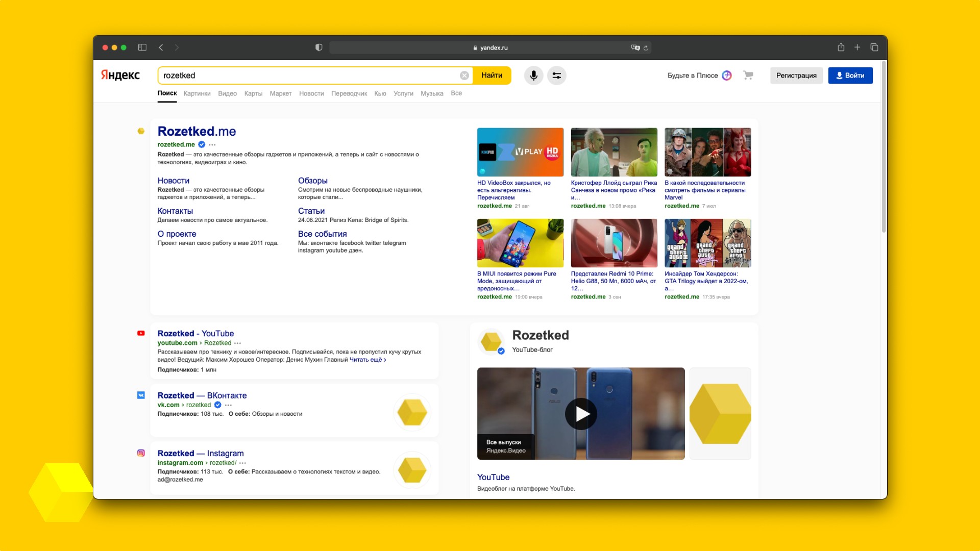
Task: Switch to the Услуги tab
Action: 403,93
